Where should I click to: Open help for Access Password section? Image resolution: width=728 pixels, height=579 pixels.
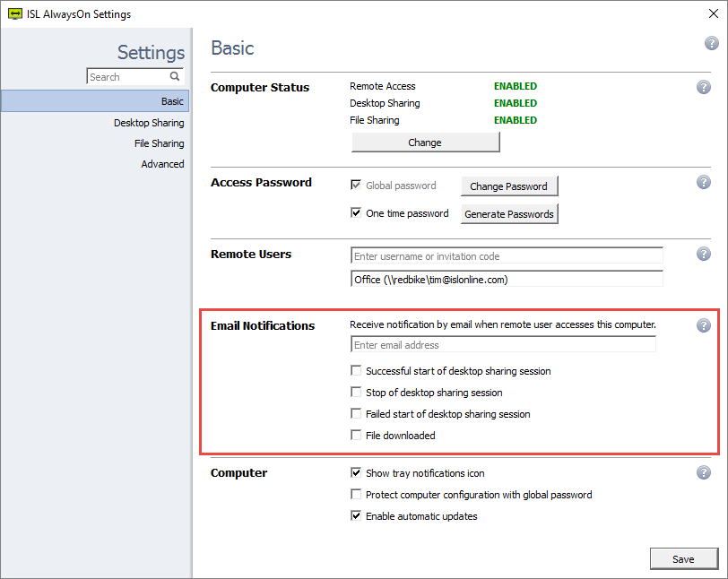tap(704, 182)
